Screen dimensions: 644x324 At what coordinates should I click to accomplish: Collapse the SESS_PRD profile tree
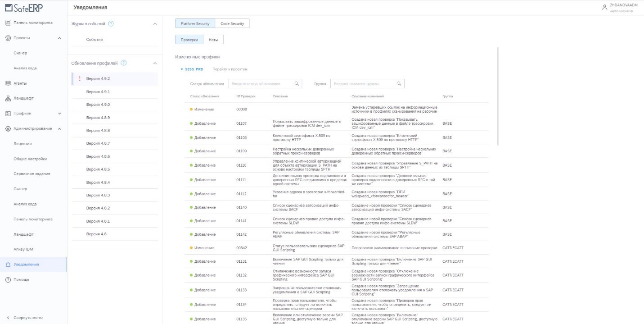(x=182, y=69)
